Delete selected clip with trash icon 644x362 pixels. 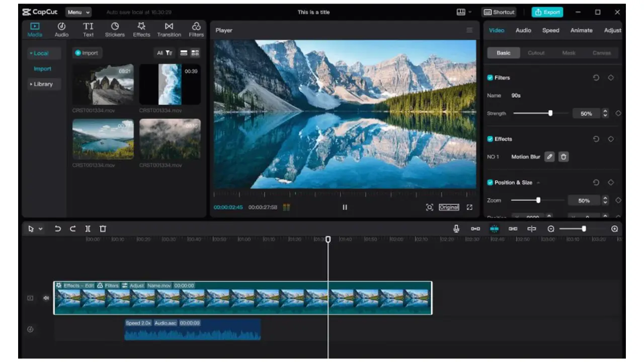[x=103, y=229]
